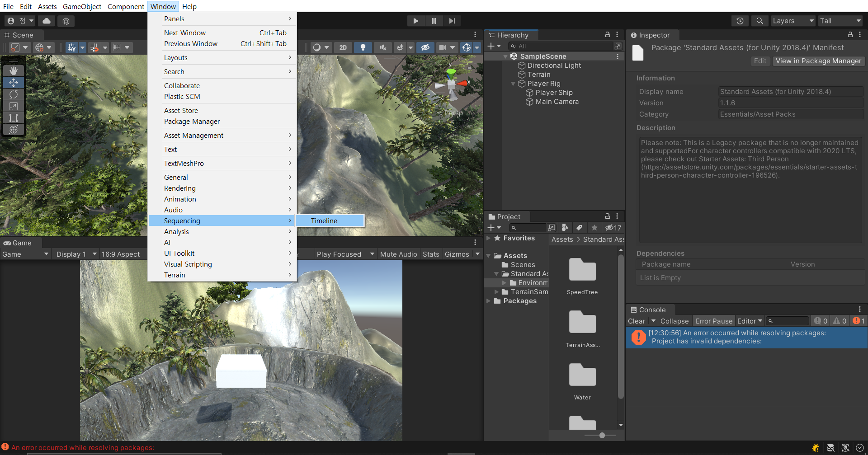Choose Timeline in the Sequencing submenu
868x455 pixels.
(330, 220)
